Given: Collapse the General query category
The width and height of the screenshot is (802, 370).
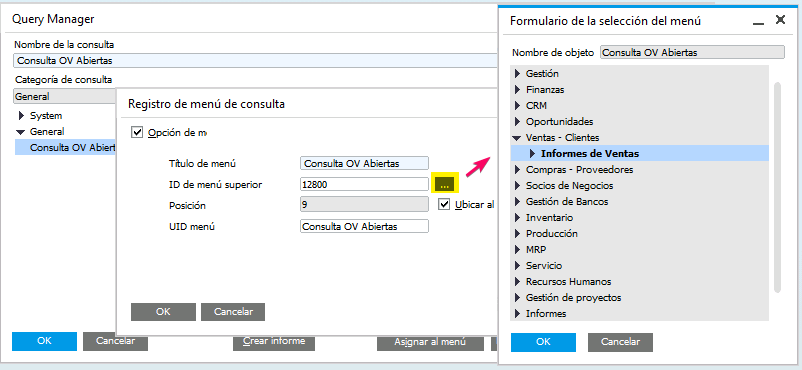Looking at the screenshot, I should [x=20, y=132].
